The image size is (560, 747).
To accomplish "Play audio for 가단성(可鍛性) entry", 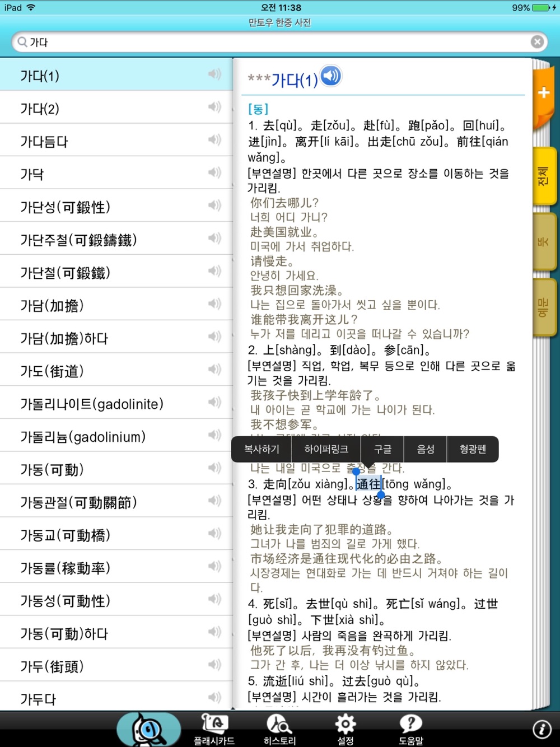I will pos(214,206).
